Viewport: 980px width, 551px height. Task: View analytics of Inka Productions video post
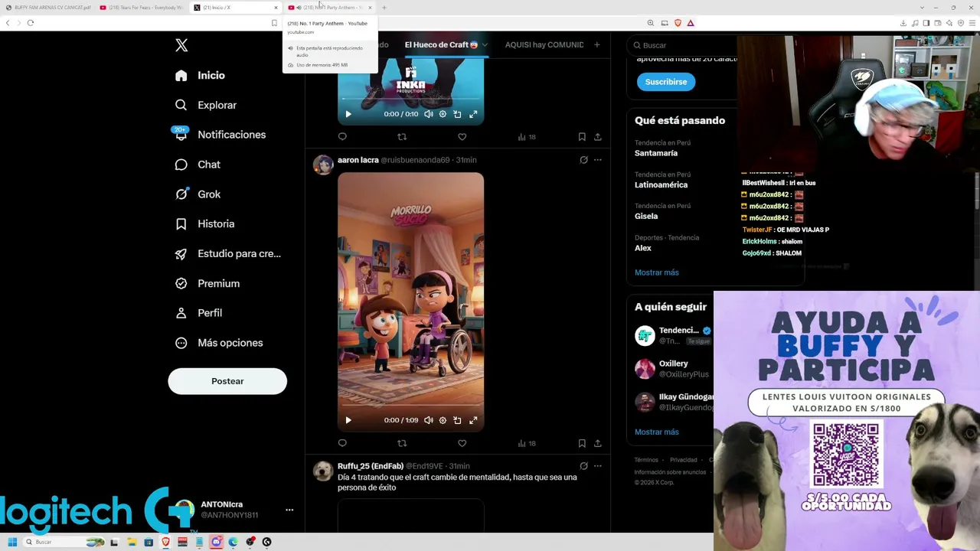(527, 137)
